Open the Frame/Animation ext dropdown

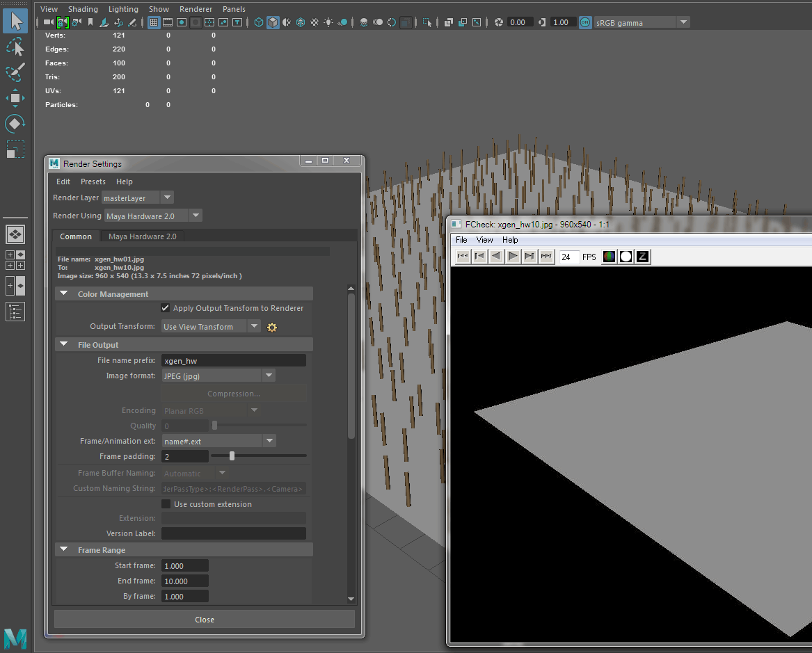(x=270, y=440)
